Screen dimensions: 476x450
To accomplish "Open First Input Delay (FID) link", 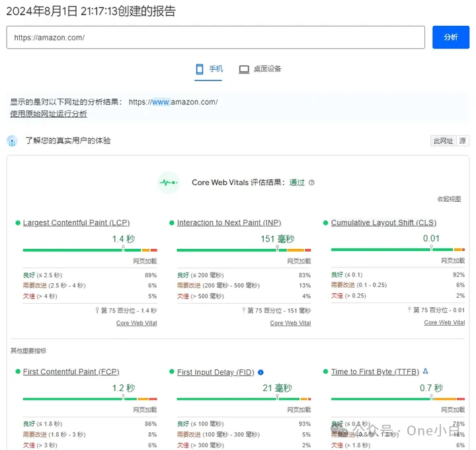I will point(216,372).
